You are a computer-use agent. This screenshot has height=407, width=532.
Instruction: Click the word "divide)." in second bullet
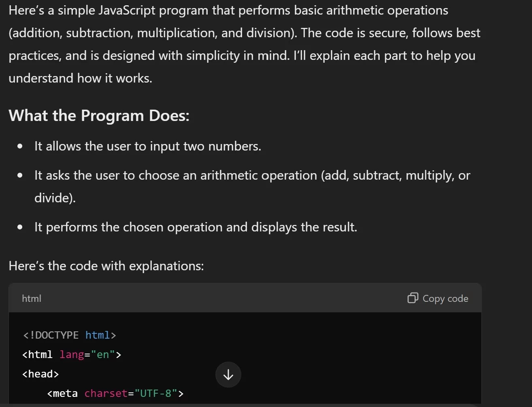(x=55, y=198)
